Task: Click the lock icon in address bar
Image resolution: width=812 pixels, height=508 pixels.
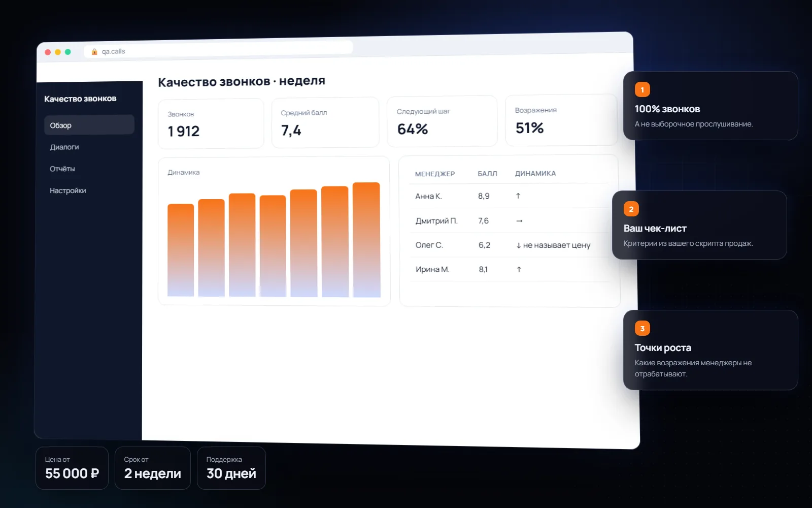Action: (94, 51)
